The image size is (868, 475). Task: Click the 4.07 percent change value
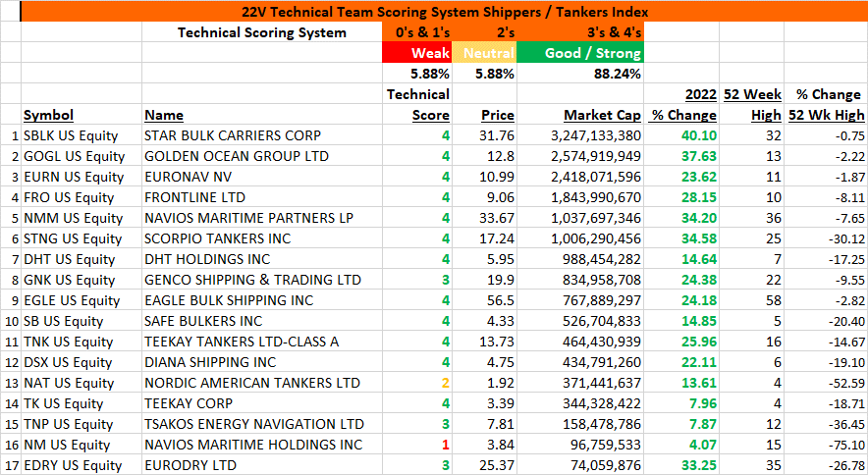pyautogui.click(x=681, y=445)
